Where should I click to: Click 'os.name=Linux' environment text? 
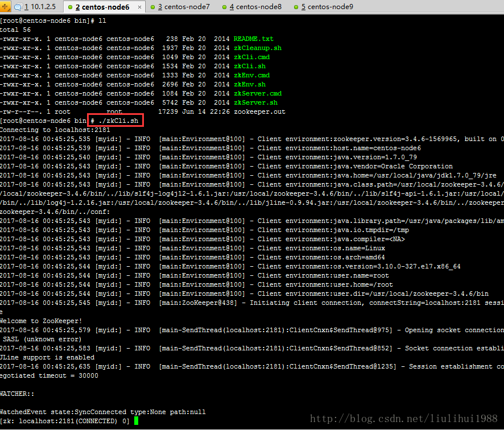click(x=358, y=249)
